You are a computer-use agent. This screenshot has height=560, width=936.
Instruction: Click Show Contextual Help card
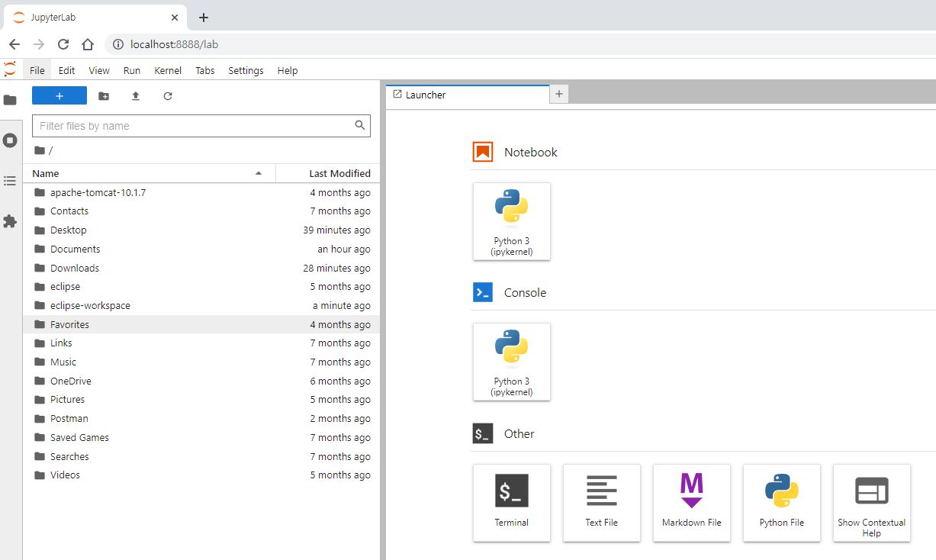[872, 503]
